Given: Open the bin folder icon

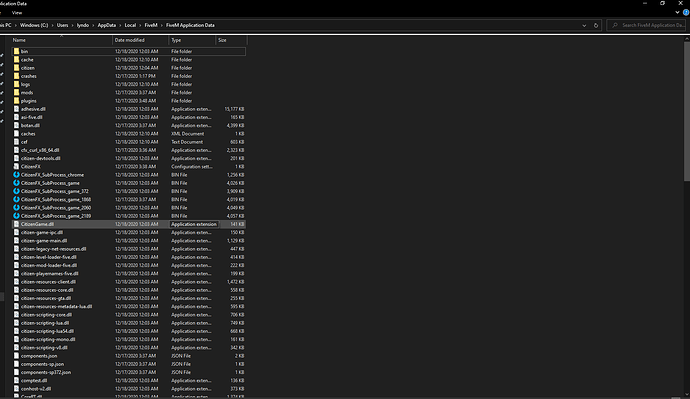Looking at the screenshot, I should click(x=16, y=51).
